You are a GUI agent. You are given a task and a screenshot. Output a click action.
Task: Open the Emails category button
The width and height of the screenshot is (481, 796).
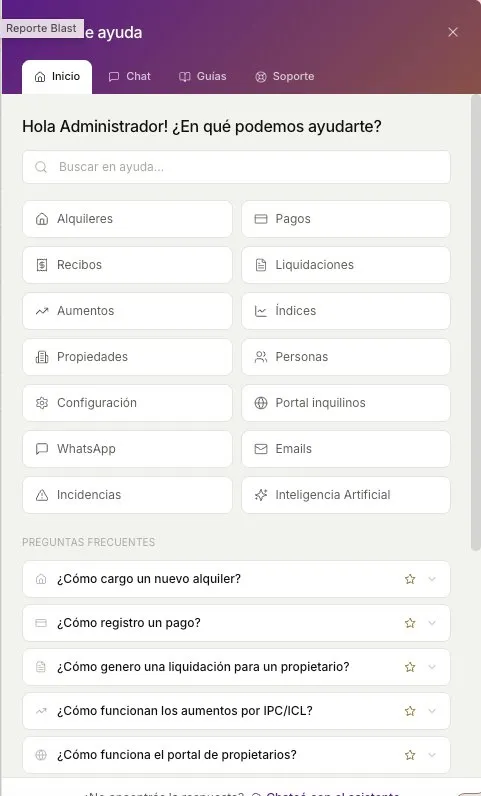(346, 449)
